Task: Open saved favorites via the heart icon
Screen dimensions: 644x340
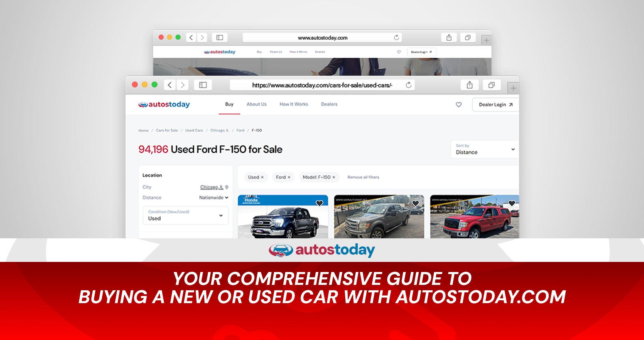Action: tap(459, 105)
